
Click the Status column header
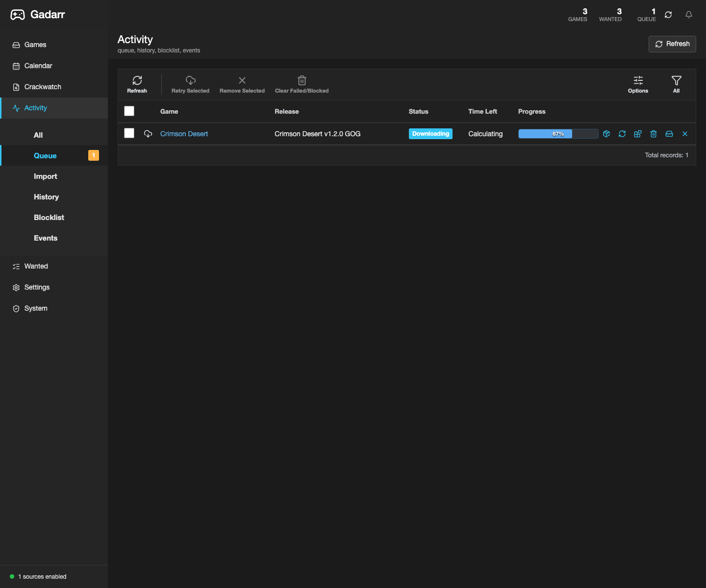point(419,112)
